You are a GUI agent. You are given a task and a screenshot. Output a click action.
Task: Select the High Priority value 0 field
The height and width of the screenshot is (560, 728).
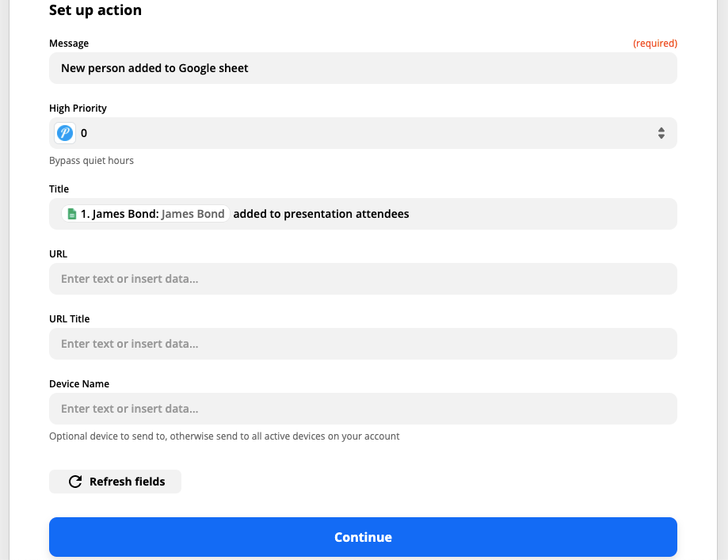[x=364, y=133]
